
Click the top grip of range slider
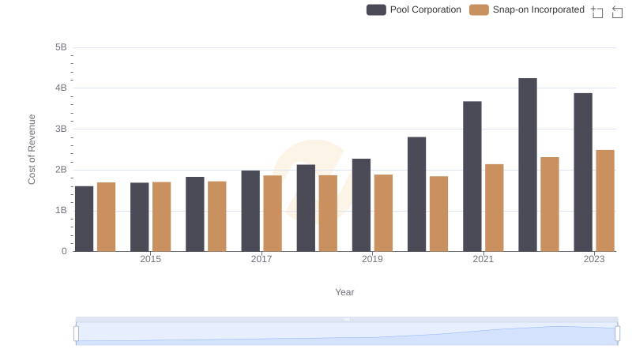click(347, 319)
